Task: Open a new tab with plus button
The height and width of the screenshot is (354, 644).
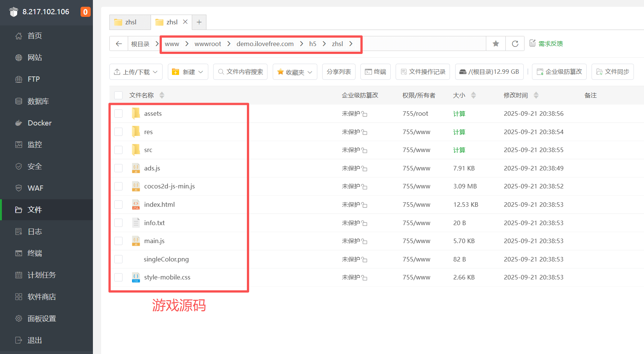Action: [199, 22]
